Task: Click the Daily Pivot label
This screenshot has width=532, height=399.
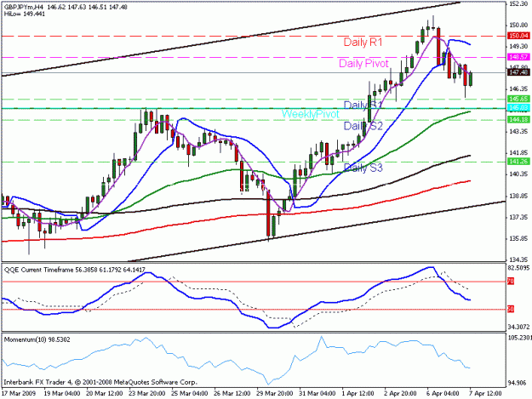Action: pos(363,64)
